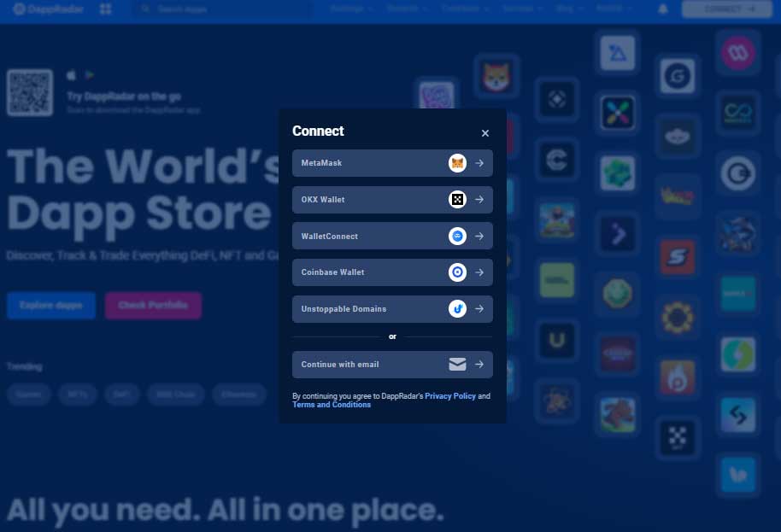Close the Connect dialog

tap(485, 133)
